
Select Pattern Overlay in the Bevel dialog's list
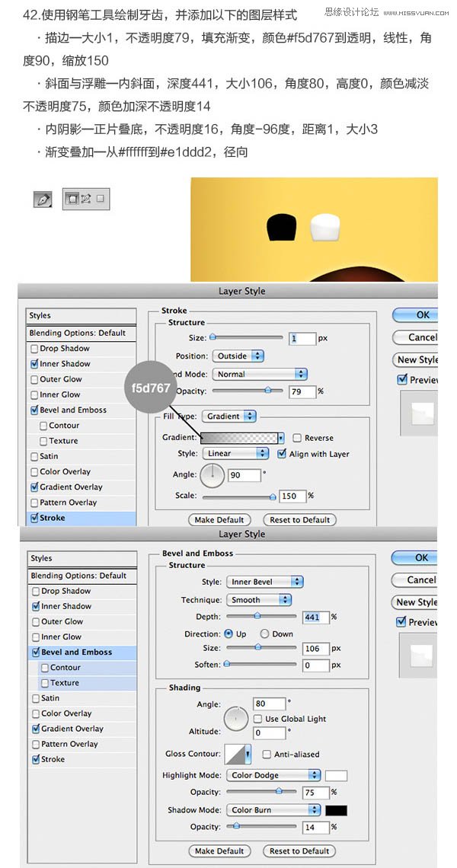(81, 744)
